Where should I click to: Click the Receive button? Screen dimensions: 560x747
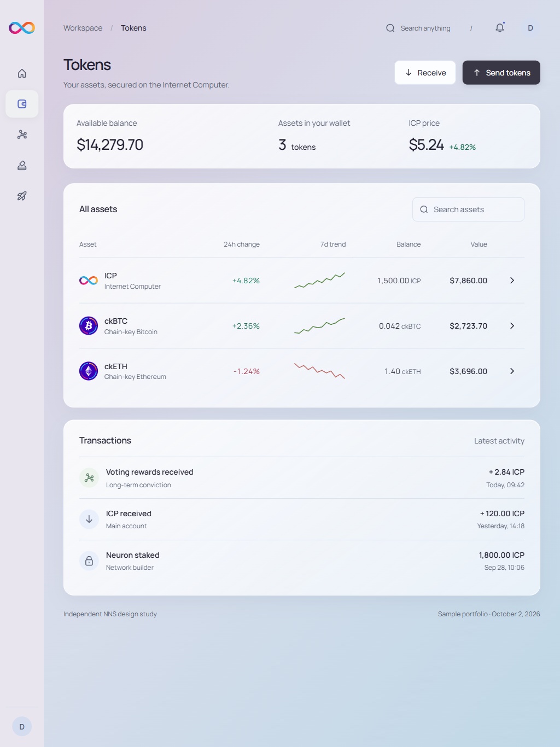425,73
